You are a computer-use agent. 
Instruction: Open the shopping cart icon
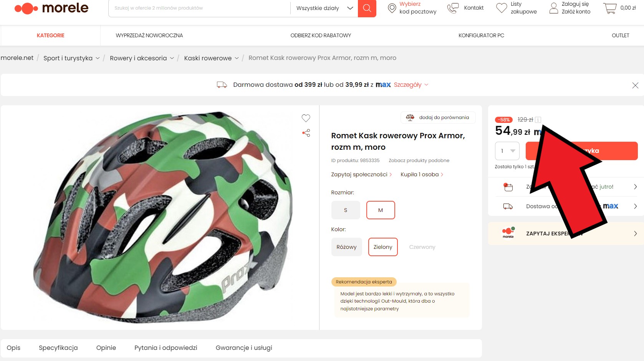[x=610, y=8]
